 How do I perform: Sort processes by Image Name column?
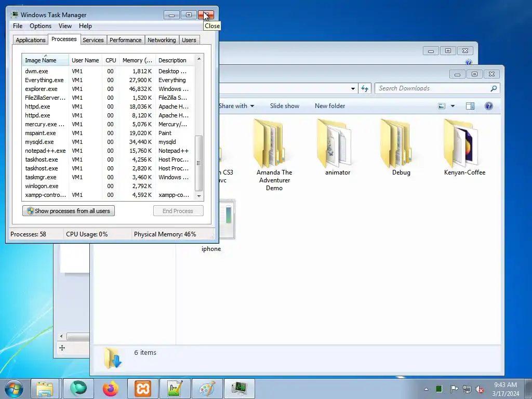(x=46, y=60)
